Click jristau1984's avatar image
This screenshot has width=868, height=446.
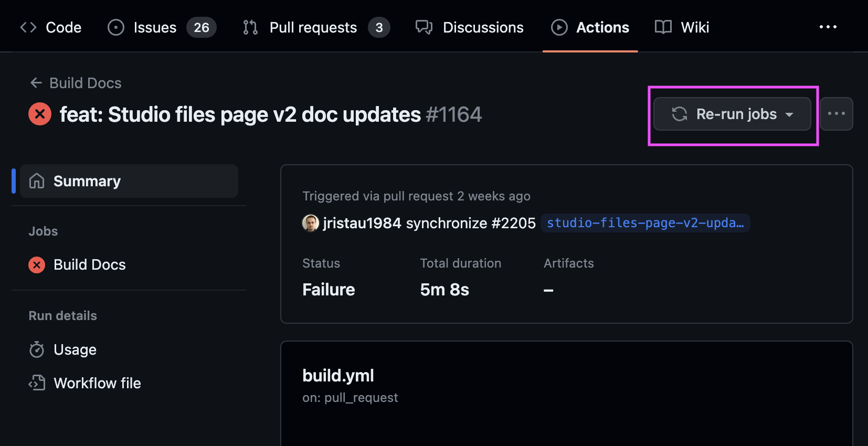[x=311, y=223]
